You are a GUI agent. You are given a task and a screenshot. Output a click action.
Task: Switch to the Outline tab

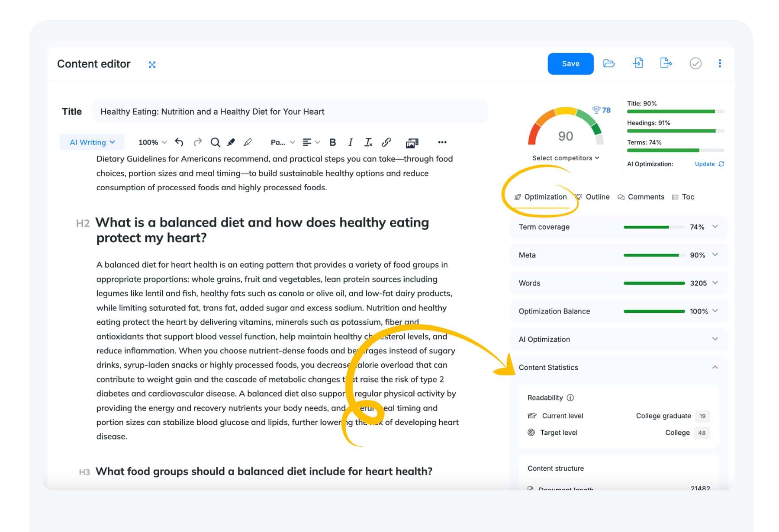point(593,197)
